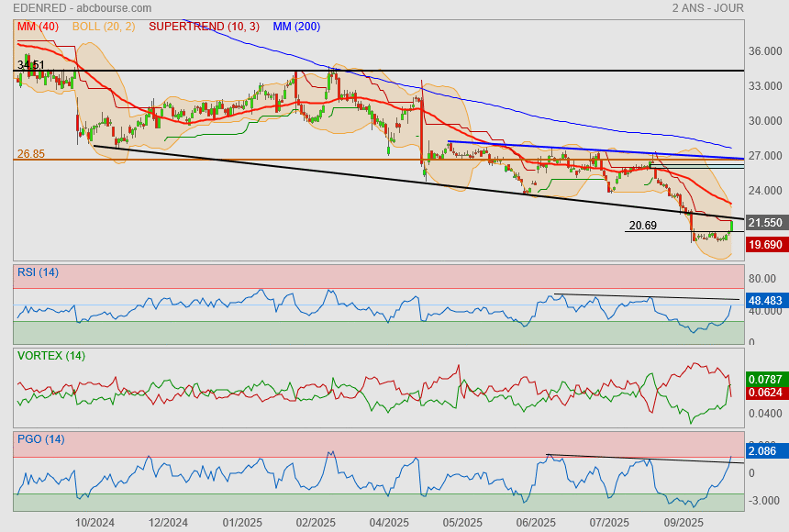Click the orange 26.85 support level label
The height and width of the screenshot is (532, 789).
click(30, 153)
